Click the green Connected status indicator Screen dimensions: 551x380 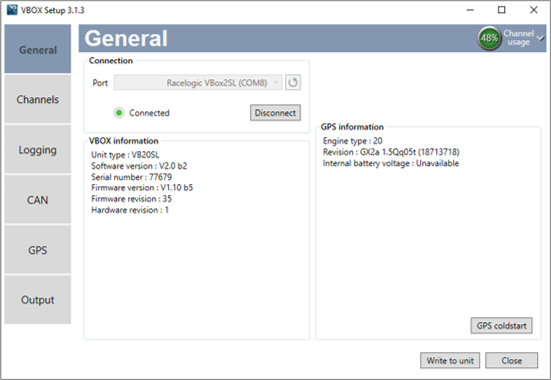tap(119, 113)
